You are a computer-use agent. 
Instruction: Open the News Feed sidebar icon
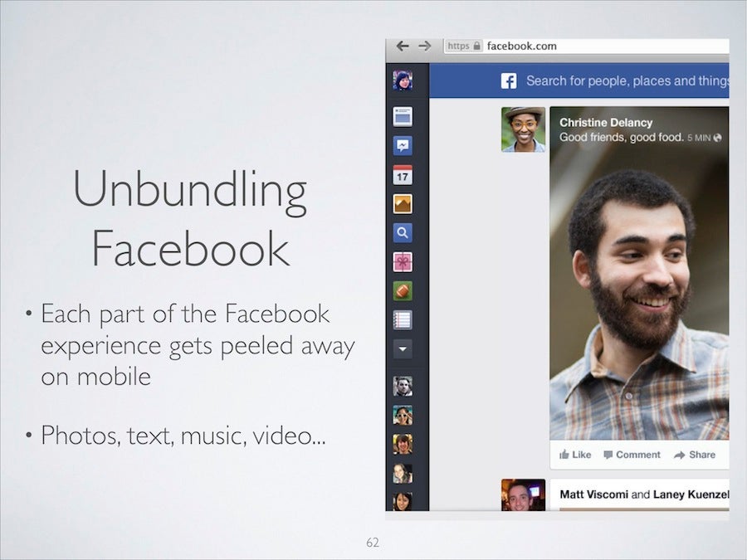403,117
